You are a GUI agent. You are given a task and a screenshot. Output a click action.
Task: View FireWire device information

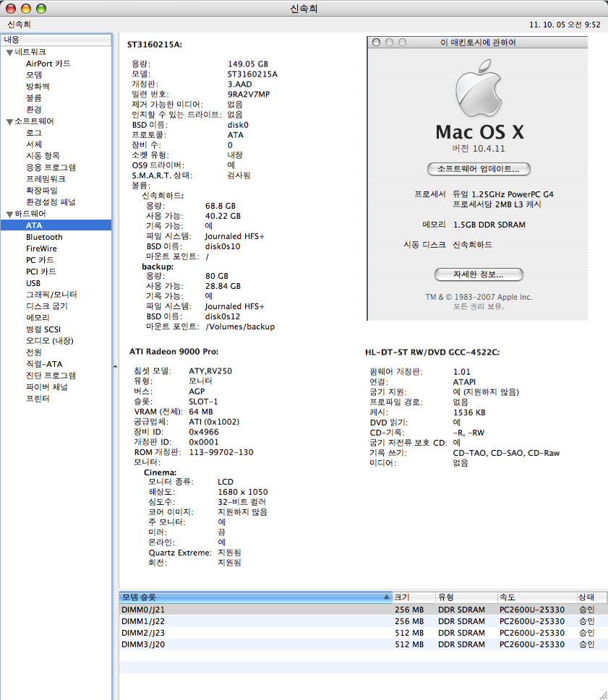41,249
